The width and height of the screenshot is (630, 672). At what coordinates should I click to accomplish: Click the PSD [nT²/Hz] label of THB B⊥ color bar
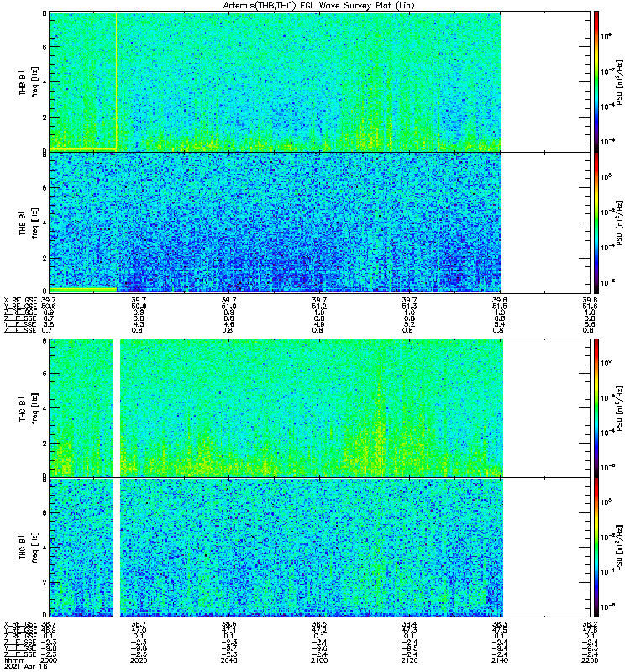pyautogui.click(x=620, y=81)
